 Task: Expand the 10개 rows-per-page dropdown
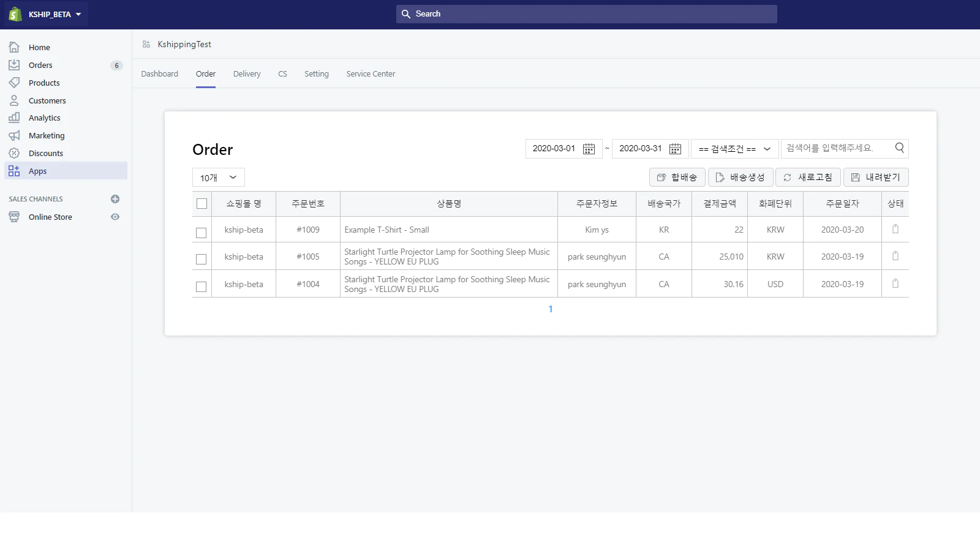(218, 178)
